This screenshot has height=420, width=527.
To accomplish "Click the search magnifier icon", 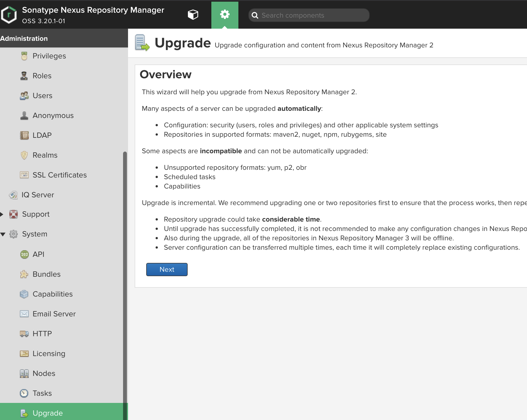I will (x=255, y=15).
